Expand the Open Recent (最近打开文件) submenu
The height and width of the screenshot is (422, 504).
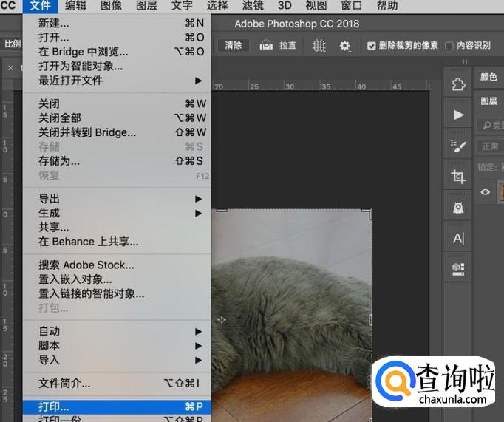click(x=70, y=80)
